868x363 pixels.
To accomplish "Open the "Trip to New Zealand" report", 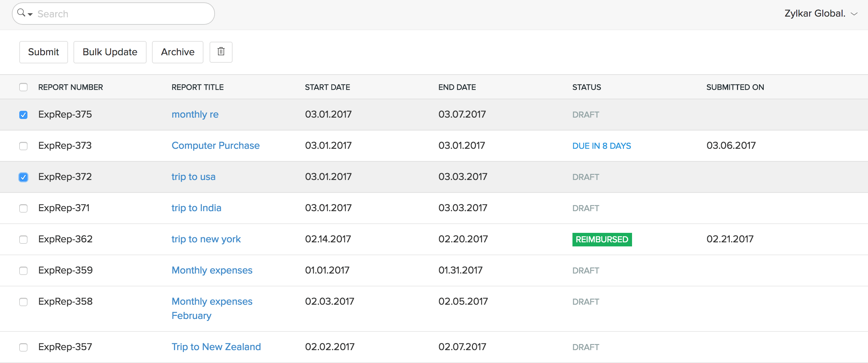I will (216, 347).
